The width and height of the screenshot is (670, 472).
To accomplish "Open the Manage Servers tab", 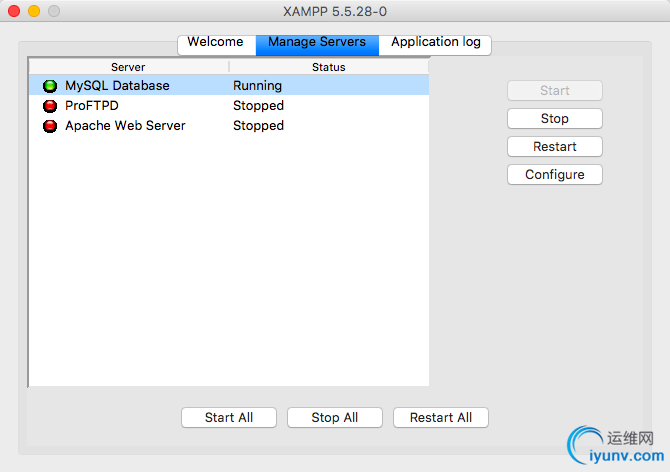I will coord(317,44).
